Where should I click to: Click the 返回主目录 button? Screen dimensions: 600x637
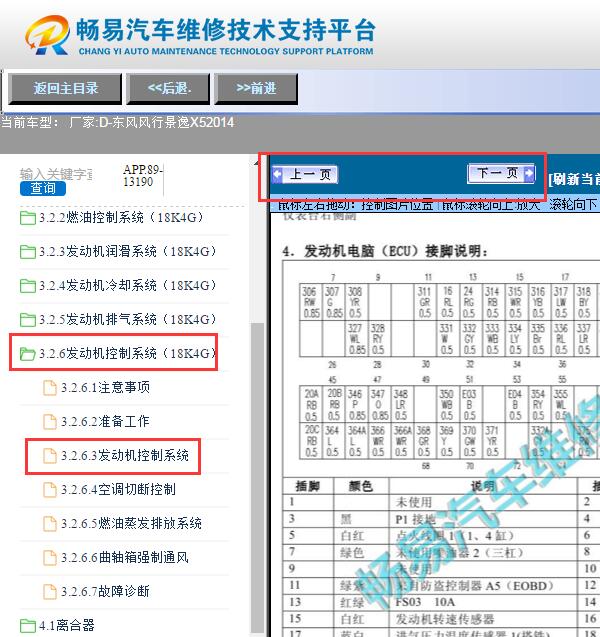(x=65, y=89)
